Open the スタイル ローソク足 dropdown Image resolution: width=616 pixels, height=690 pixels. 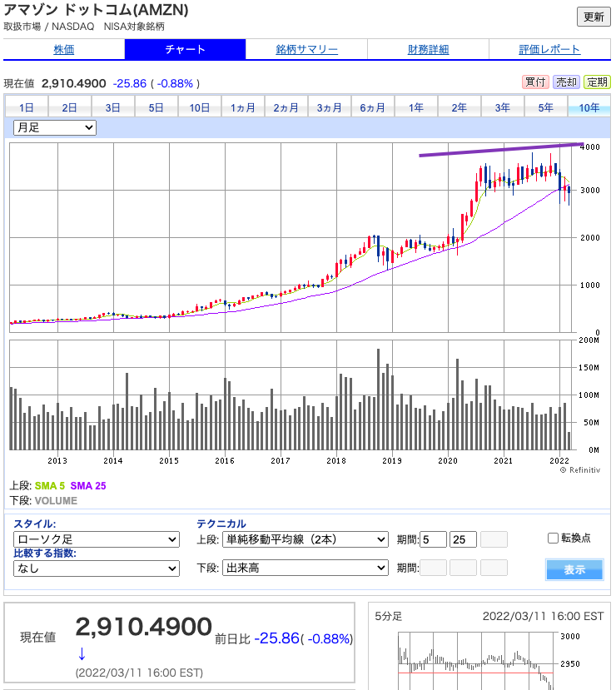point(97,539)
